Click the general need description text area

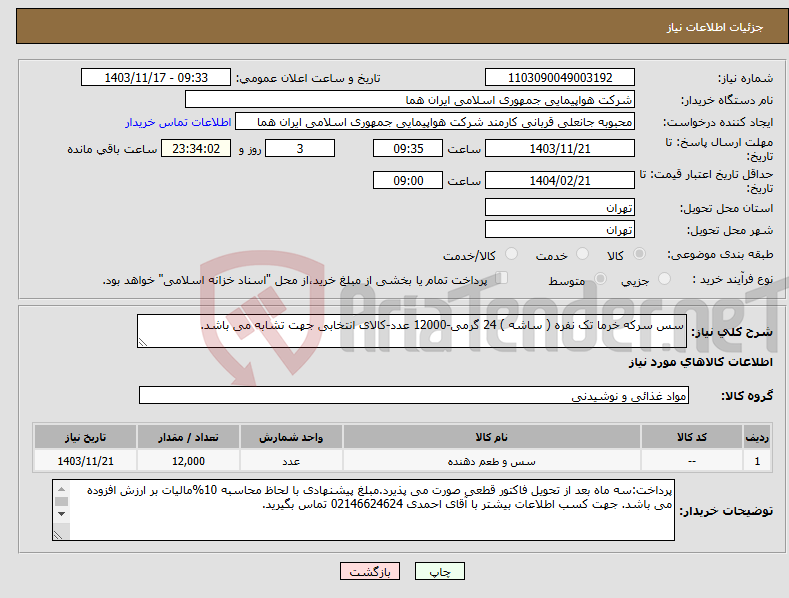[x=412, y=331]
